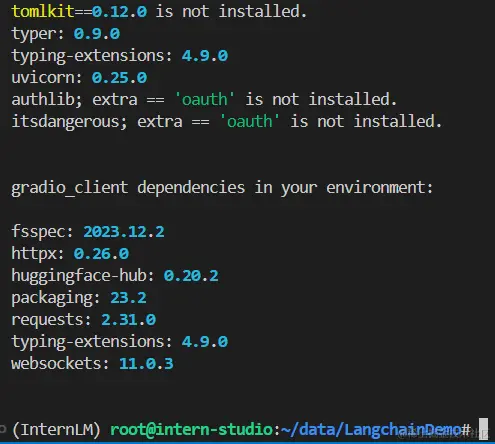Click the first 'oauth' string on authlib line
The height and width of the screenshot is (444, 495).
coord(205,99)
